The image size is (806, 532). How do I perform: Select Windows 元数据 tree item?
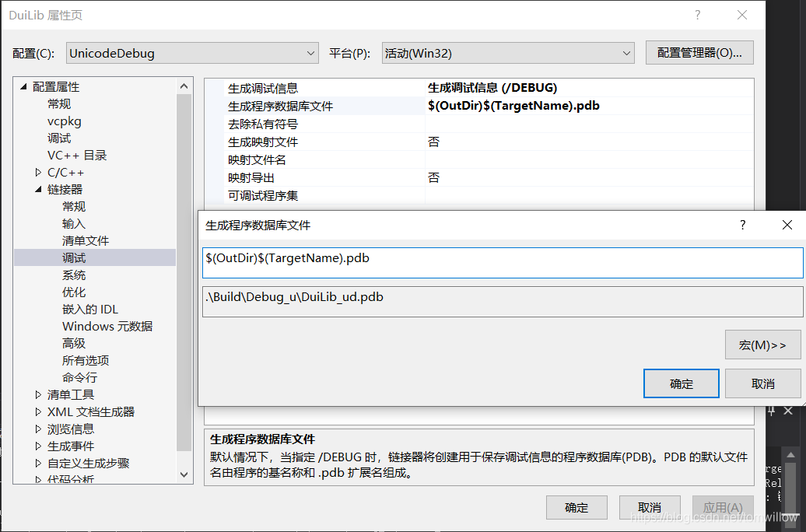107,326
